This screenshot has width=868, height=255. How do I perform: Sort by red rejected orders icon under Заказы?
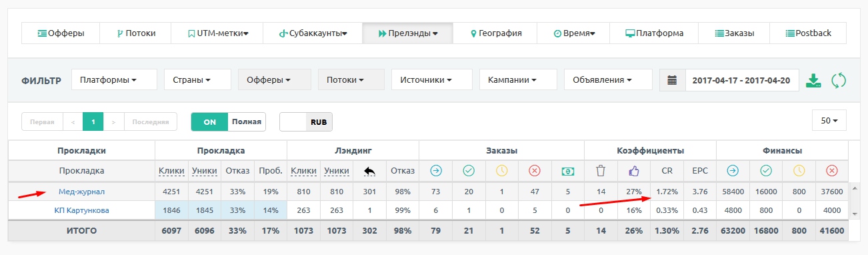pos(534,171)
